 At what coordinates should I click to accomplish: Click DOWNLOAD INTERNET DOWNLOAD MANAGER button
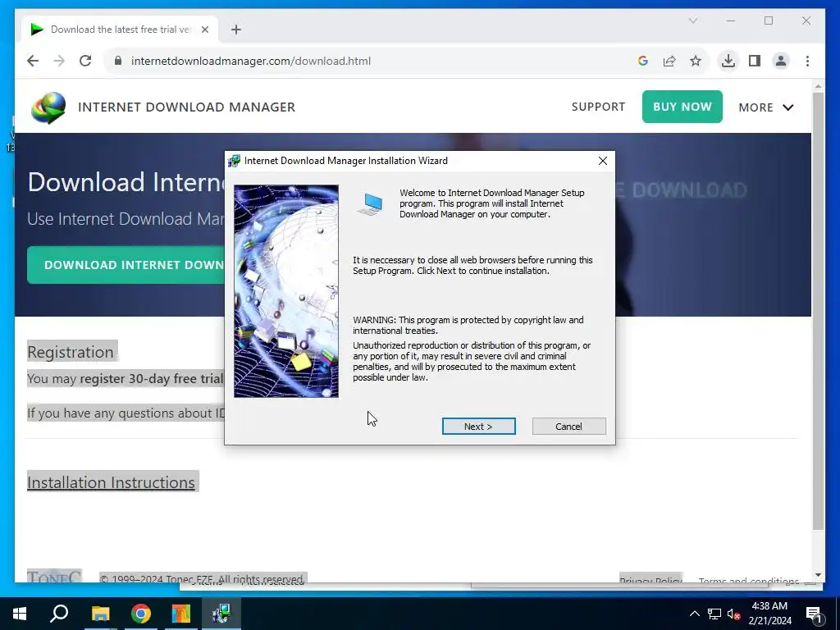click(126, 265)
